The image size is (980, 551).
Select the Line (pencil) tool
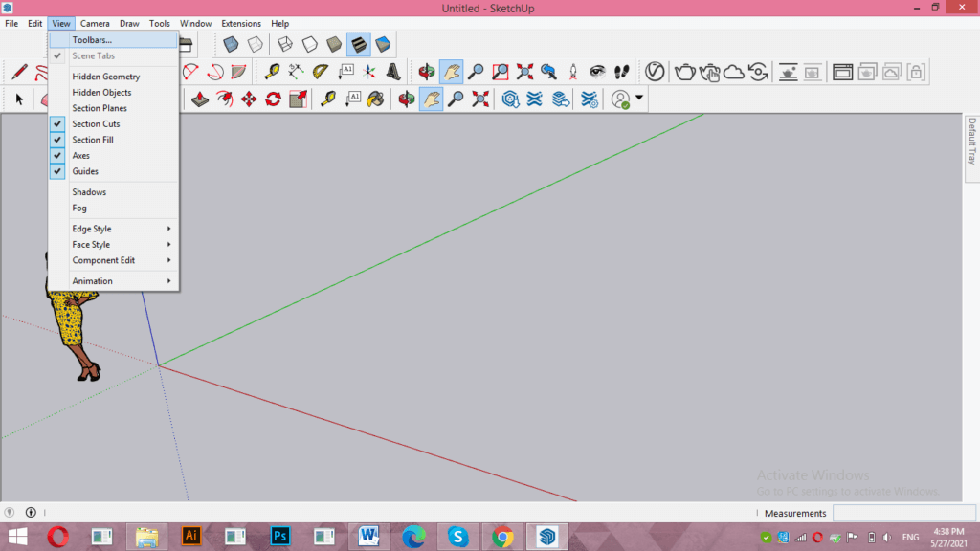coord(19,72)
